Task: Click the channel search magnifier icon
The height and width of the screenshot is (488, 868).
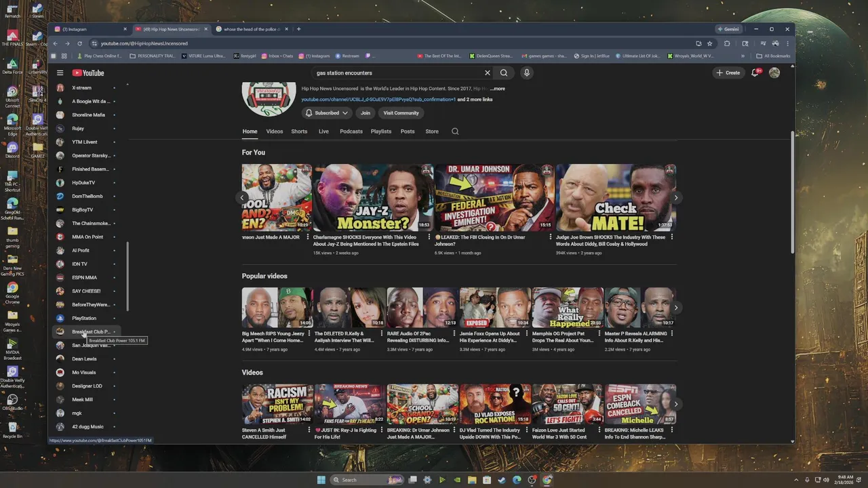Action: (x=455, y=131)
